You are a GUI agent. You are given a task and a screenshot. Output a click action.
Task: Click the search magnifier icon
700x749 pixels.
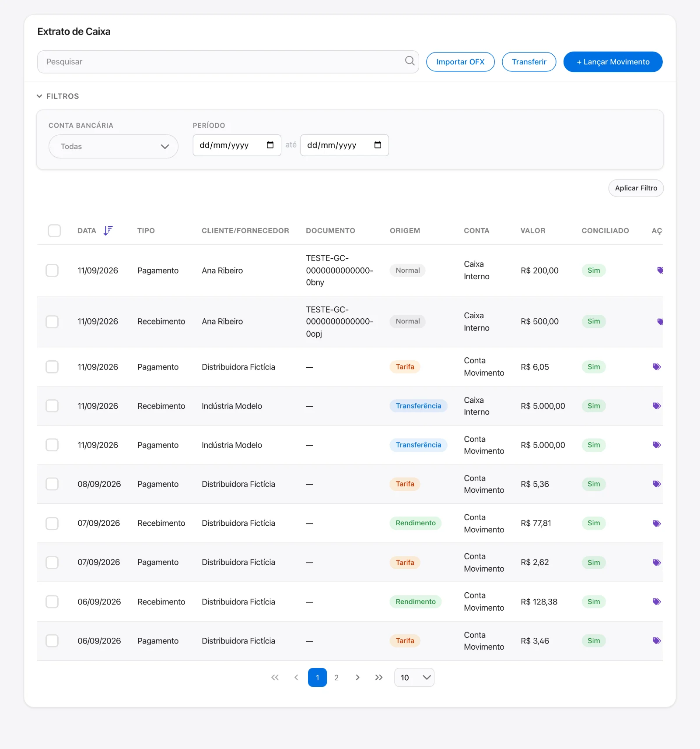pos(409,61)
